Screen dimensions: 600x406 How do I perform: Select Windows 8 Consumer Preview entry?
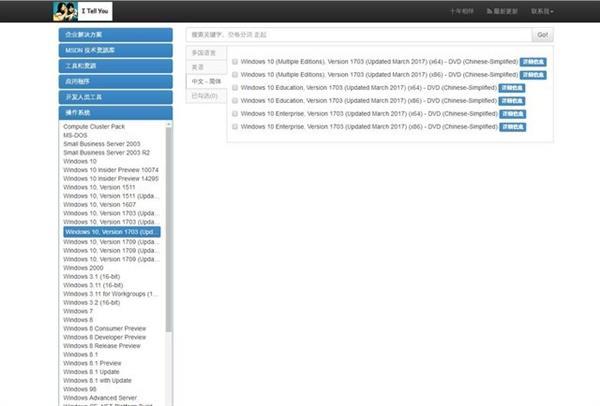(104, 329)
